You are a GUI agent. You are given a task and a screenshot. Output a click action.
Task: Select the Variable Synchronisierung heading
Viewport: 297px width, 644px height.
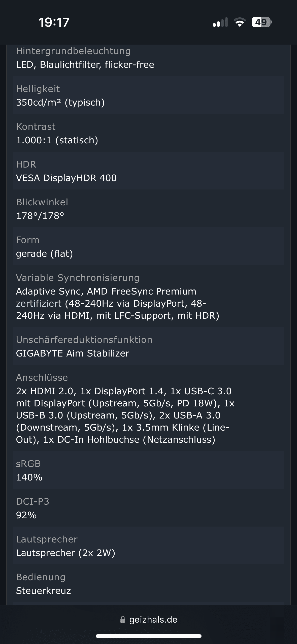tap(78, 278)
